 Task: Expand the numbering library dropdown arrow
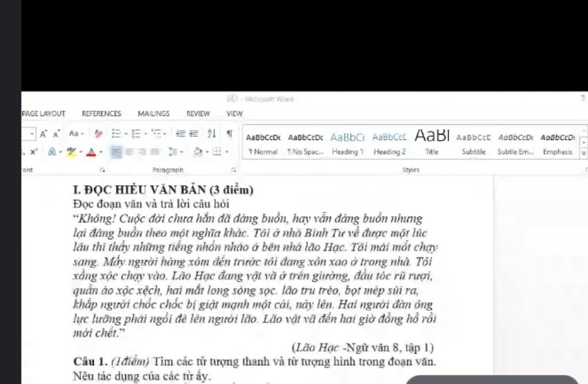click(146, 133)
